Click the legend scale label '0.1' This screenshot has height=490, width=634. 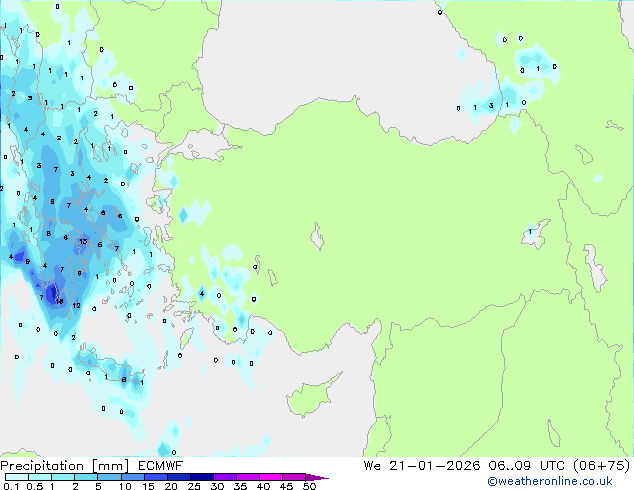pos(11,486)
